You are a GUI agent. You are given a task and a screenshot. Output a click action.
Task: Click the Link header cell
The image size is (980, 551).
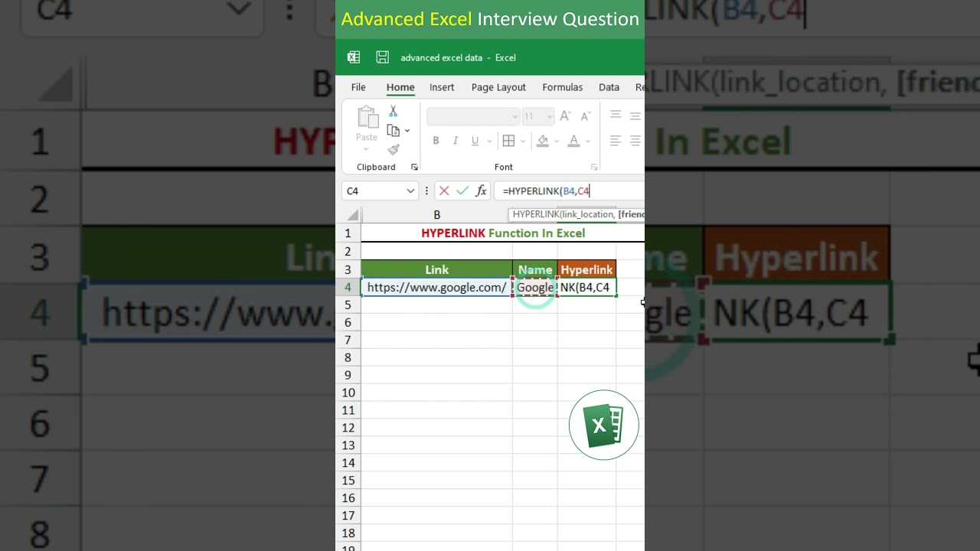tap(437, 269)
